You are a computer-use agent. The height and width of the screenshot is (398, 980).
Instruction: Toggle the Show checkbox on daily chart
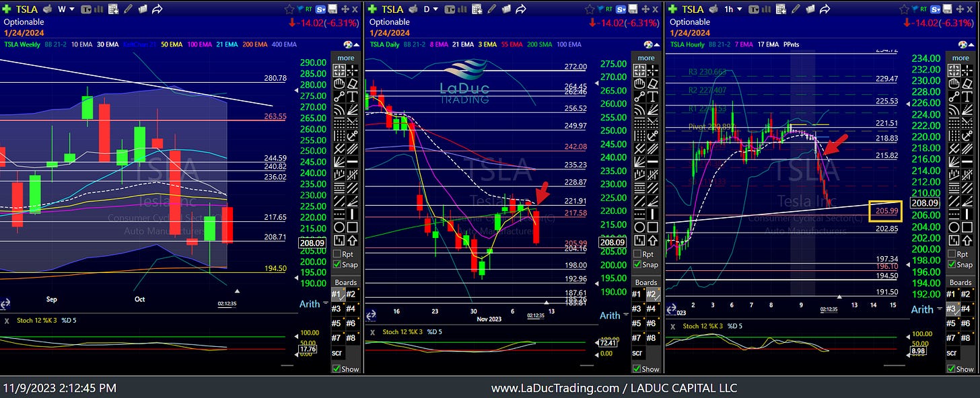637,368
